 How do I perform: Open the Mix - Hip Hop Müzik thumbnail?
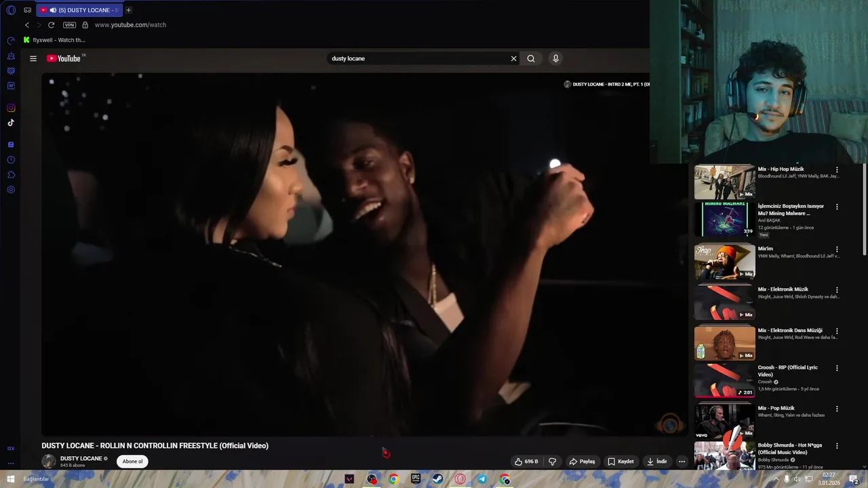click(x=724, y=182)
